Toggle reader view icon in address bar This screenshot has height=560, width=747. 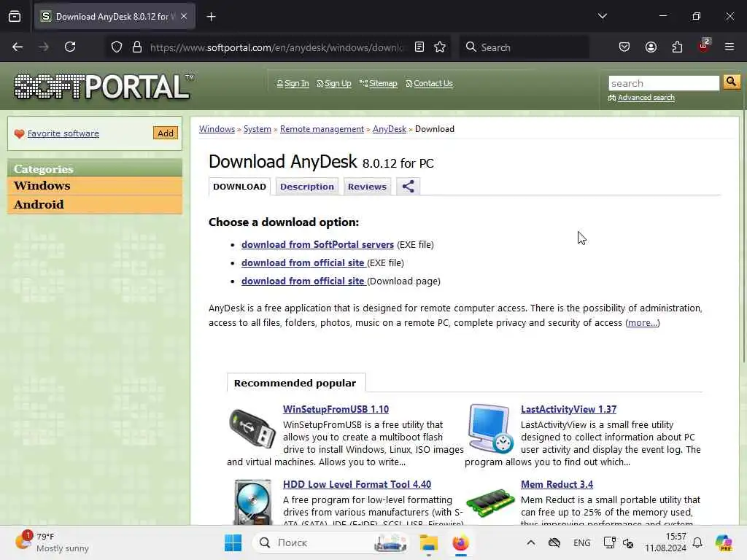click(x=419, y=47)
